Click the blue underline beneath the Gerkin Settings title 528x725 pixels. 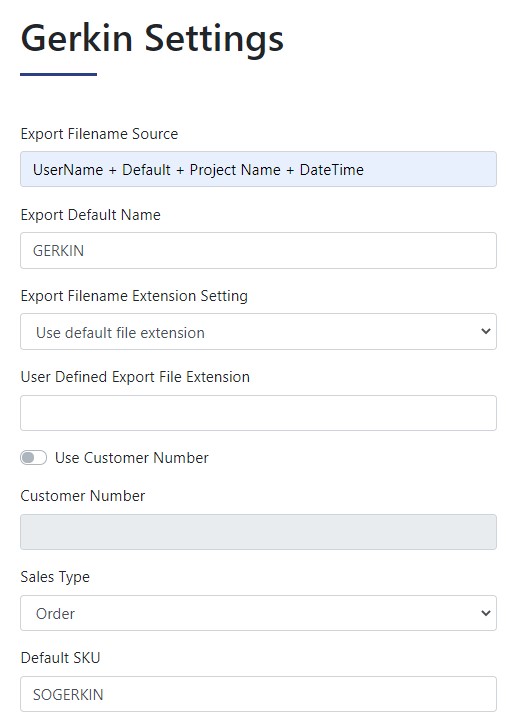point(58,74)
